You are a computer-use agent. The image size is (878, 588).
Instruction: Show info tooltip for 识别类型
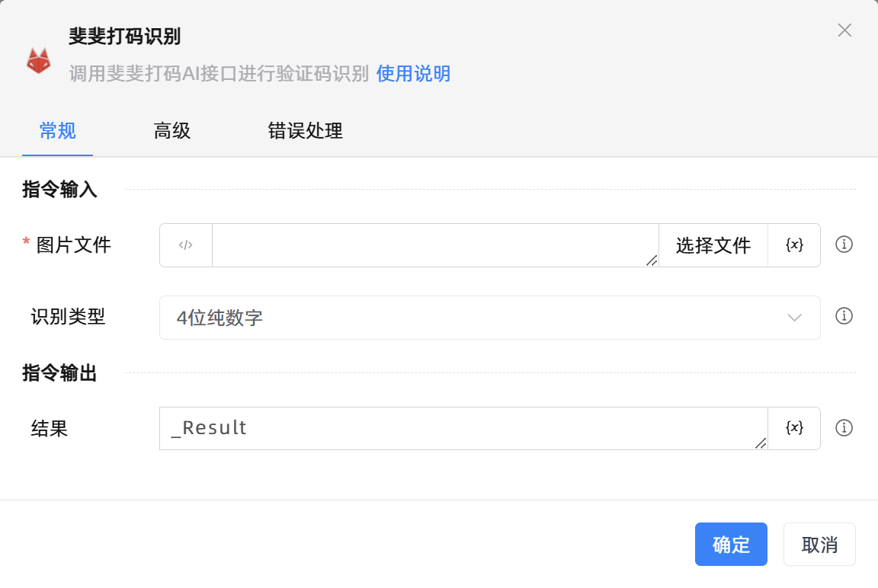[844, 316]
